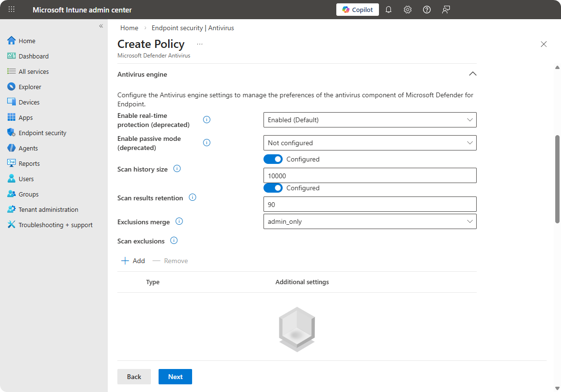This screenshot has width=561, height=392.
Task: Collapse the Antivirus engine section
Action: coord(472,74)
